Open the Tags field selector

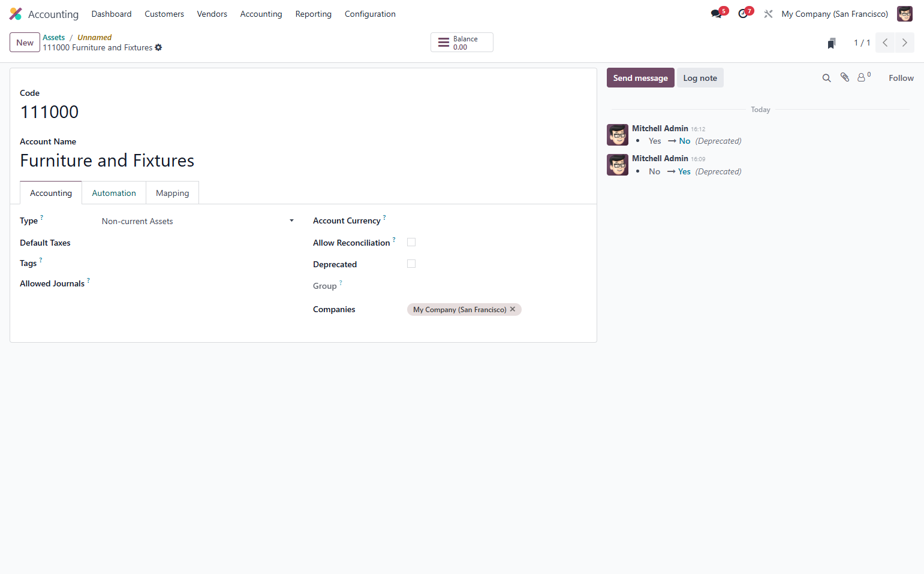[x=198, y=263]
